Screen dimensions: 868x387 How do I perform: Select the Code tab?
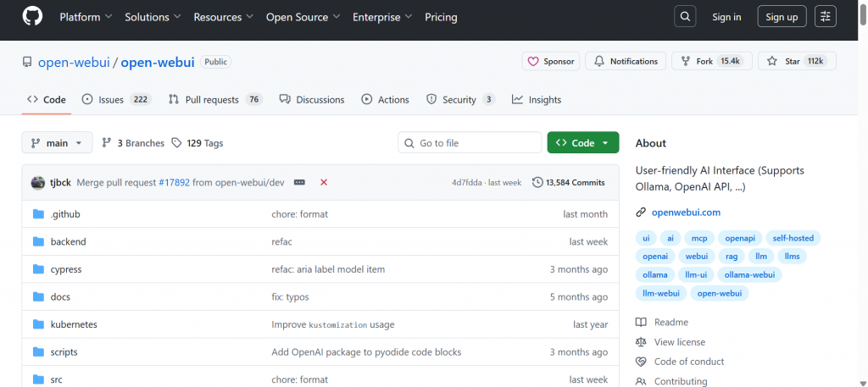[47, 100]
